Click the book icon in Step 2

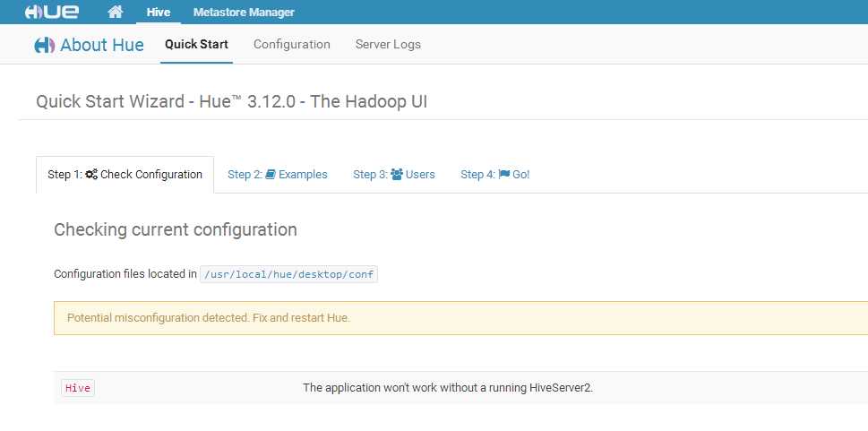[271, 175]
